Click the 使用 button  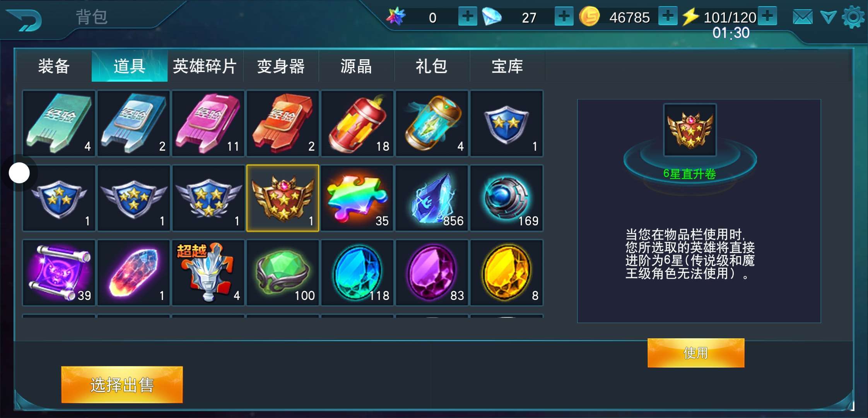(696, 353)
